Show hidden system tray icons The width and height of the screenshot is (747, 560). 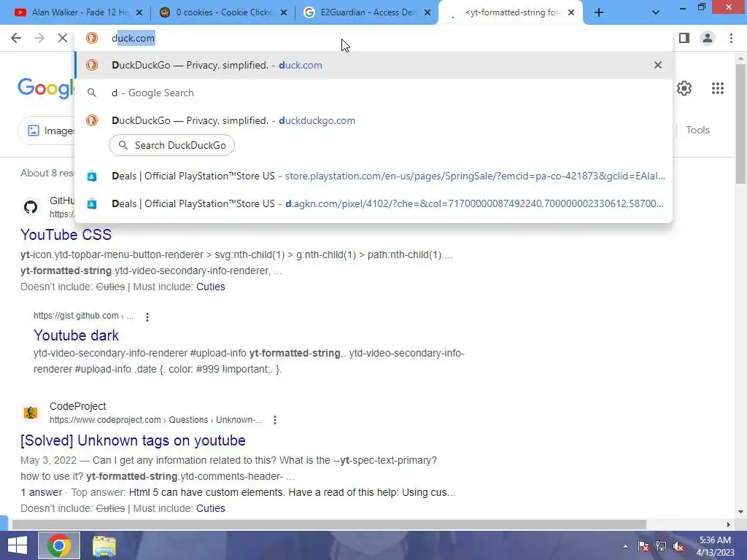[x=625, y=546]
